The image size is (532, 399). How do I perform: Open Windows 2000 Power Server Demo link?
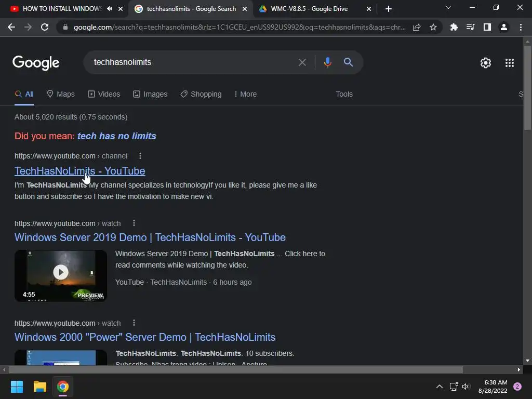pos(145,337)
